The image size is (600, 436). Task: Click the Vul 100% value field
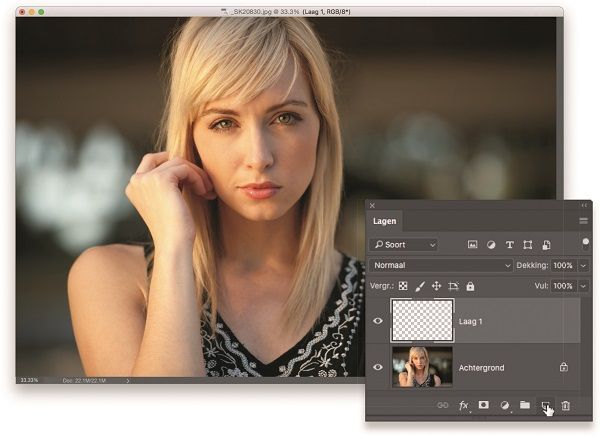coord(563,286)
